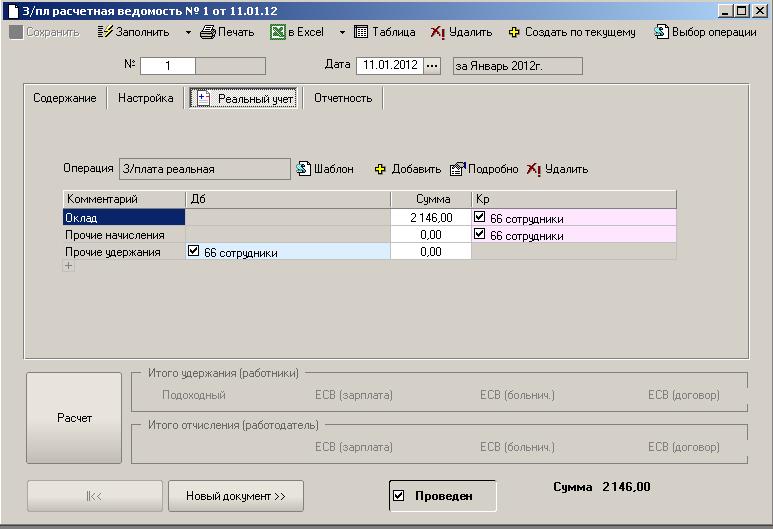Click Создать по текущему icon

coord(514,32)
